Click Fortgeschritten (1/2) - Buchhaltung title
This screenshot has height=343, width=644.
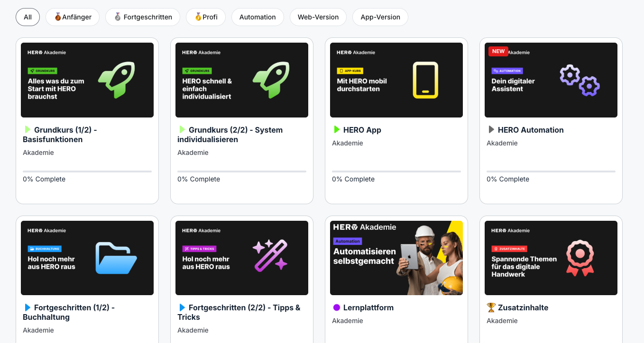[x=69, y=312]
